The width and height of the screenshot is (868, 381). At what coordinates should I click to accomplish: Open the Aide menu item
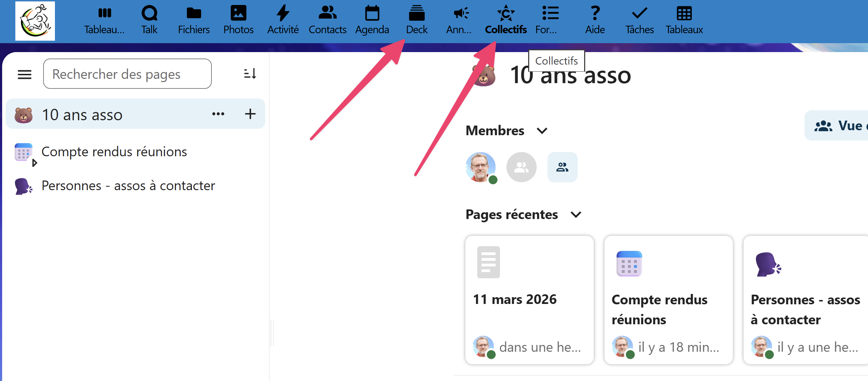click(x=595, y=20)
